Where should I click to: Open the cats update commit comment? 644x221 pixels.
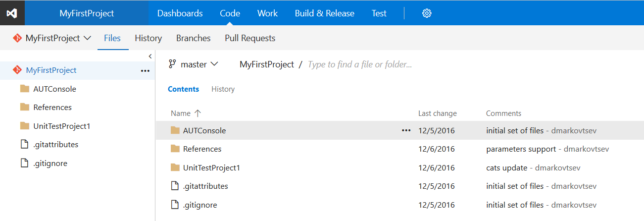click(x=506, y=167)
